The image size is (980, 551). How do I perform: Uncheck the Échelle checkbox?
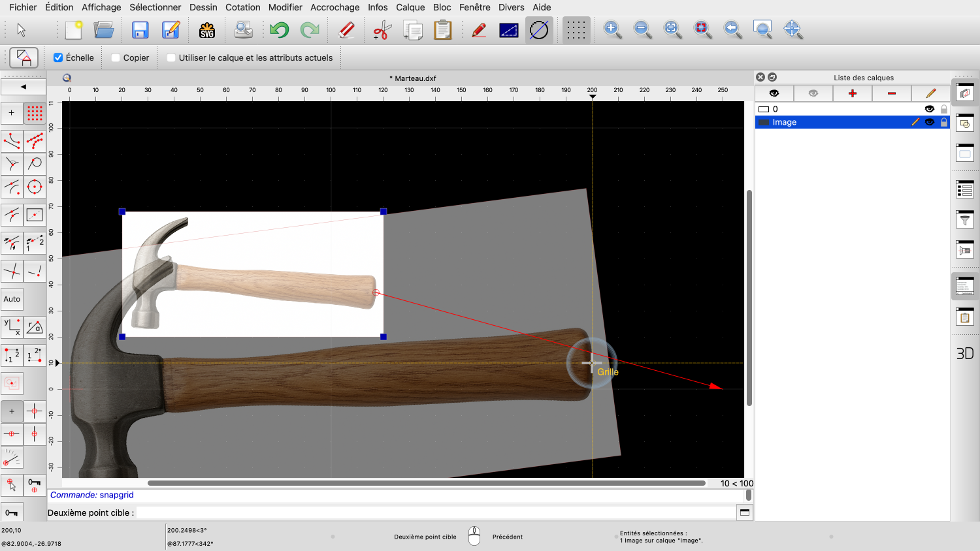[x=58, y=57]
